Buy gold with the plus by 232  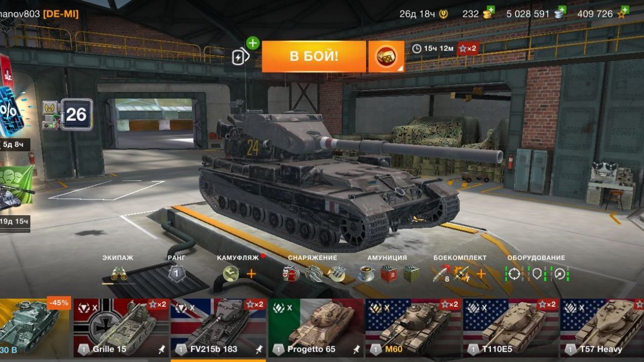pyautogui.click(x=490, y=10)
